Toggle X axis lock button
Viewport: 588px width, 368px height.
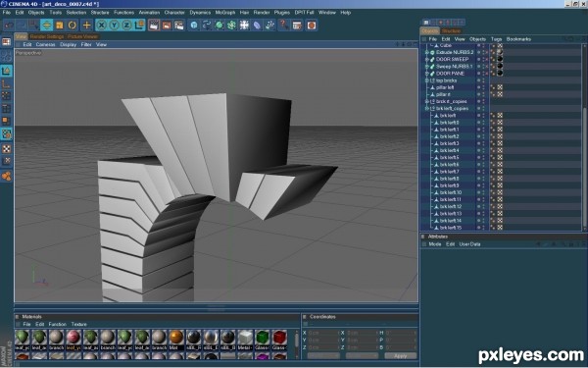[101, 26]
